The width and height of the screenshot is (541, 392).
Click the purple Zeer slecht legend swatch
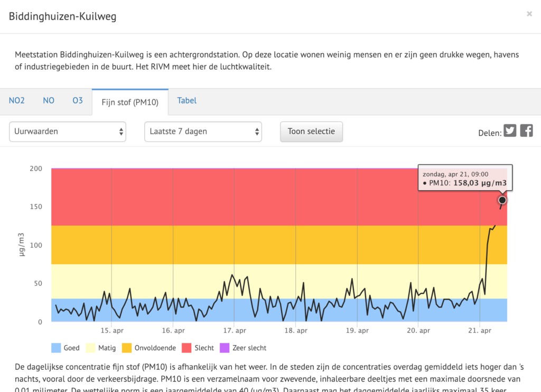pyautogui.click(x=225, y=348)
